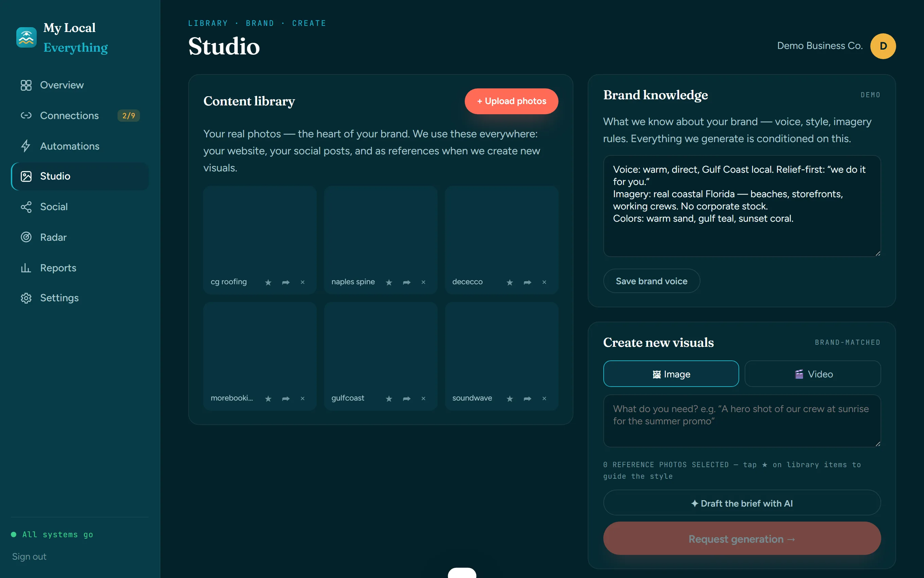Open the gulfcoast photo thumbnail

[x=381, y=345]
